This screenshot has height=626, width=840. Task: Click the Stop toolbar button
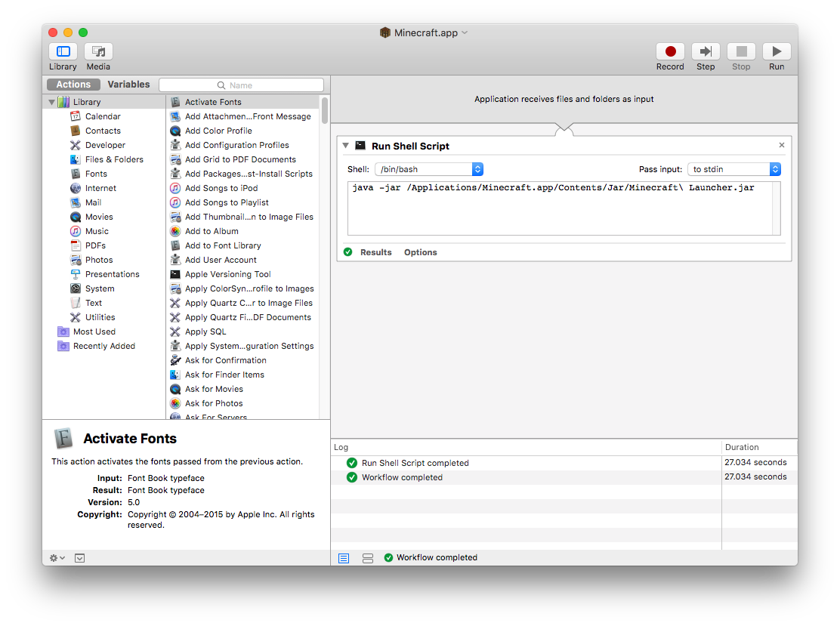(x=742, y=51)
